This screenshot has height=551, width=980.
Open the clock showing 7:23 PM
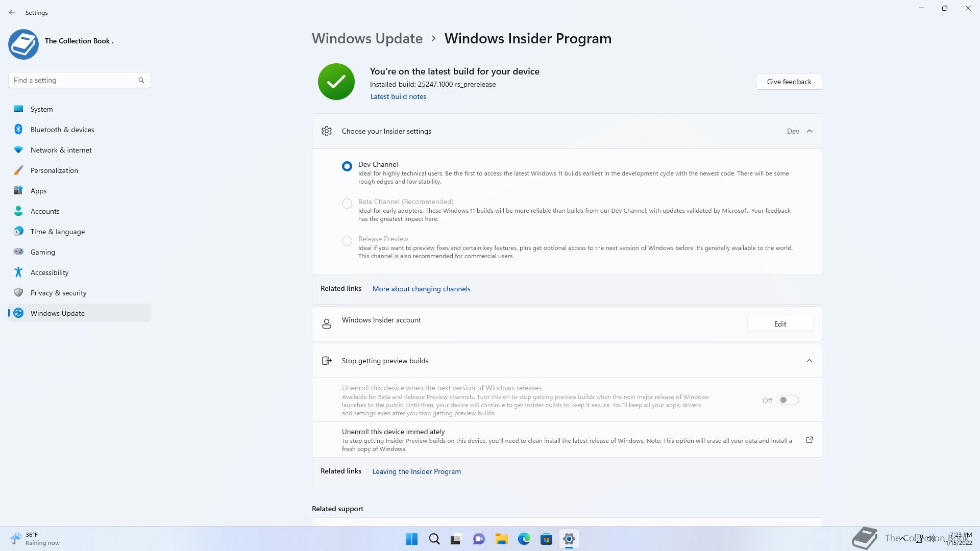coord(958,539)
